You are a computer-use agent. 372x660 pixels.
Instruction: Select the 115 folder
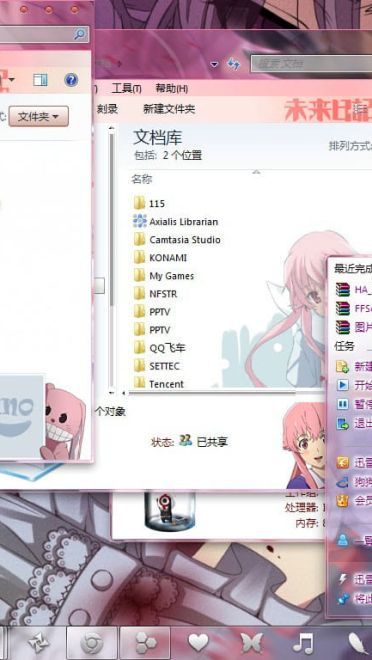(149, 203)
